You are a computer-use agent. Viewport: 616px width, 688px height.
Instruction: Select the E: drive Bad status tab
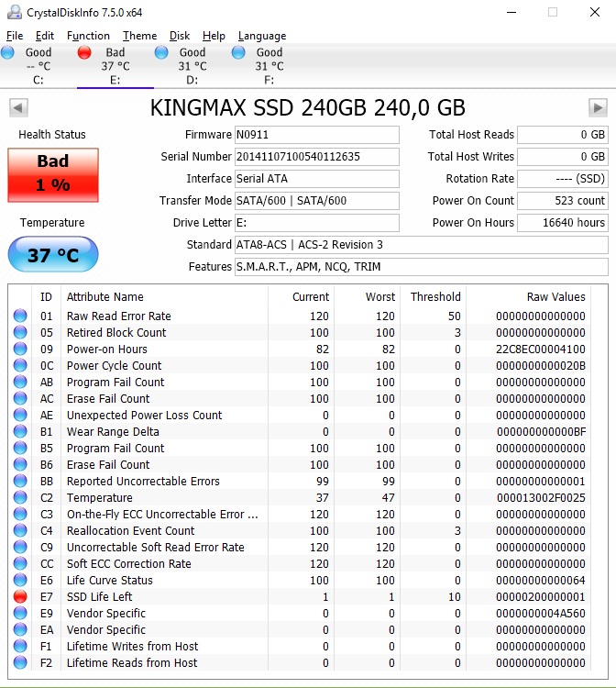(115, 66)
